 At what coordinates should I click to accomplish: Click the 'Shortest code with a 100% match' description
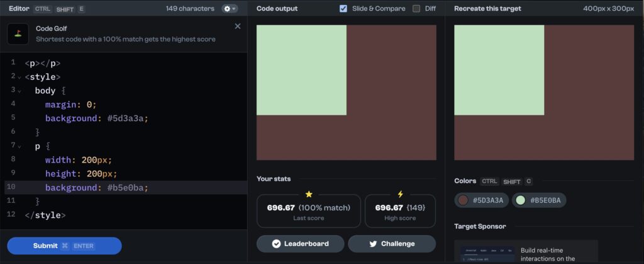point(126,40)
